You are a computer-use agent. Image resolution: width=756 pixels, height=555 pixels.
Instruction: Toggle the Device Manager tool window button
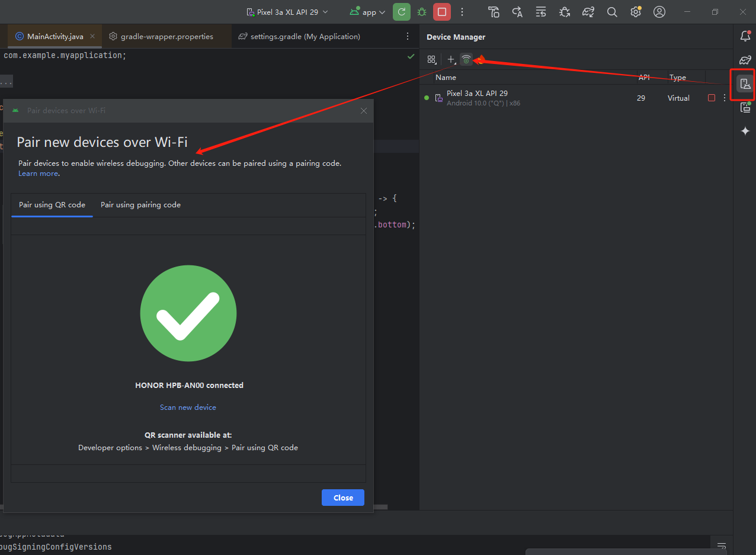click(745, 84)
